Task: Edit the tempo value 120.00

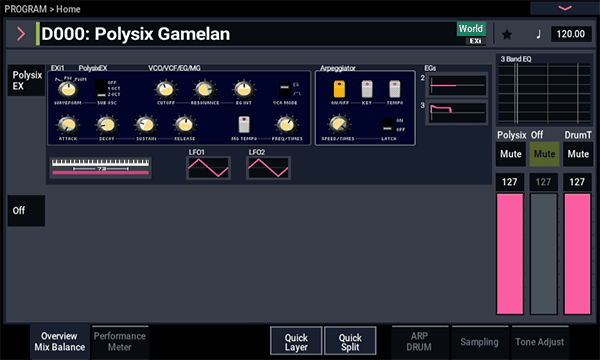Action: 571,34
